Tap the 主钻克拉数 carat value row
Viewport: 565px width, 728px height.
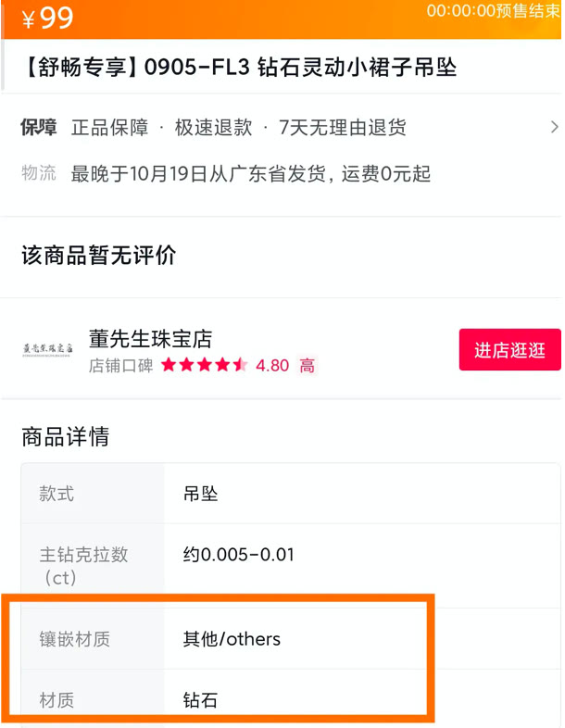coord(291,566)
